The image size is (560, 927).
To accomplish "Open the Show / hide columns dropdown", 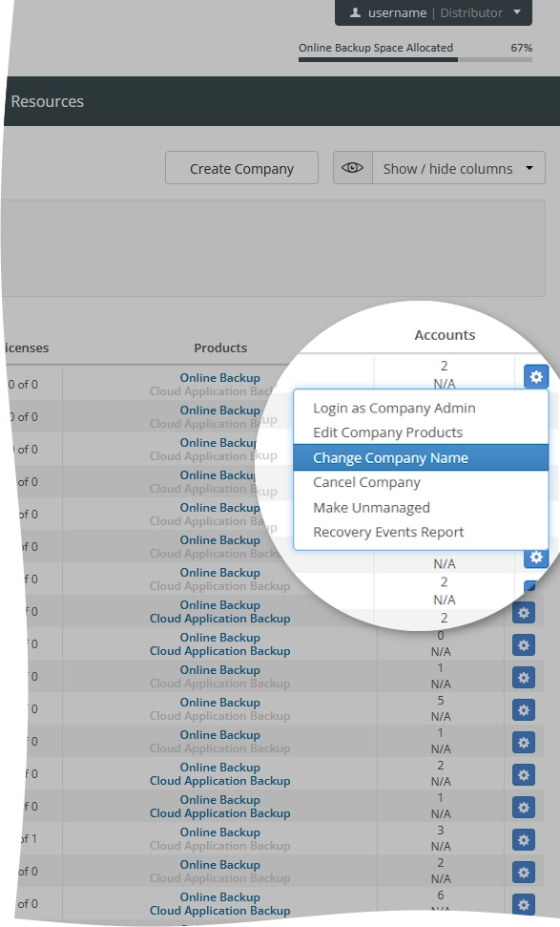I will coord(458,168).
